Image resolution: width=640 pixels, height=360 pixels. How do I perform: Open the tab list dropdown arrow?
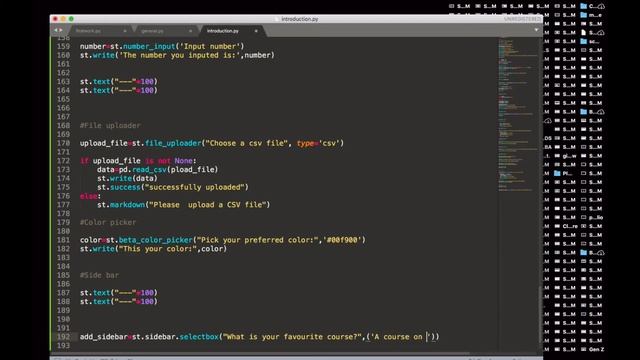(x=536, y=30)
